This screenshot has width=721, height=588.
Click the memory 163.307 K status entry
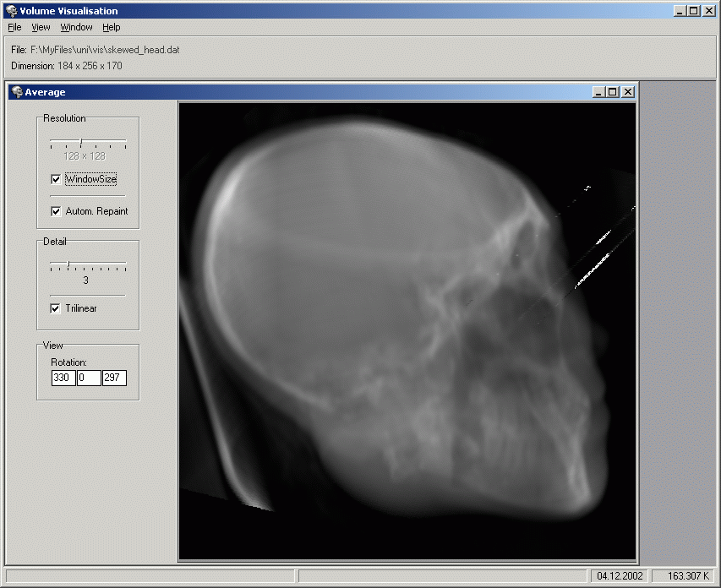click(x=688, y=576)
